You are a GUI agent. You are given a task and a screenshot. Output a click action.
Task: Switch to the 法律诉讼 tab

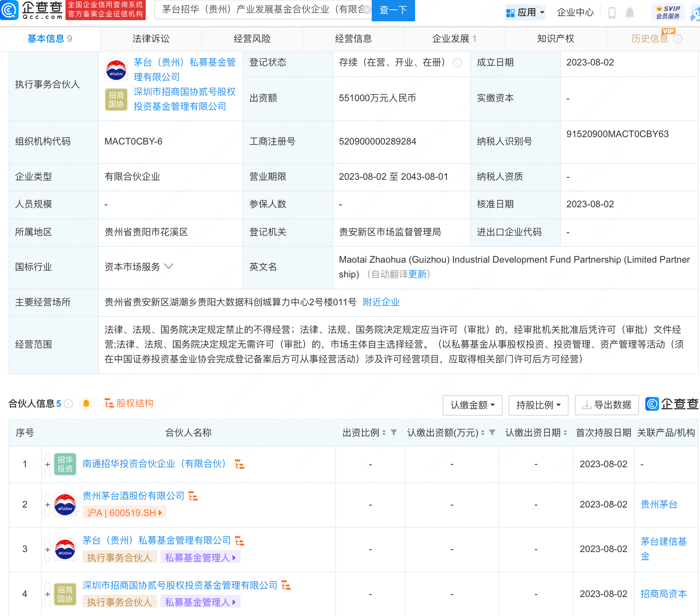(x=151, y=39)
